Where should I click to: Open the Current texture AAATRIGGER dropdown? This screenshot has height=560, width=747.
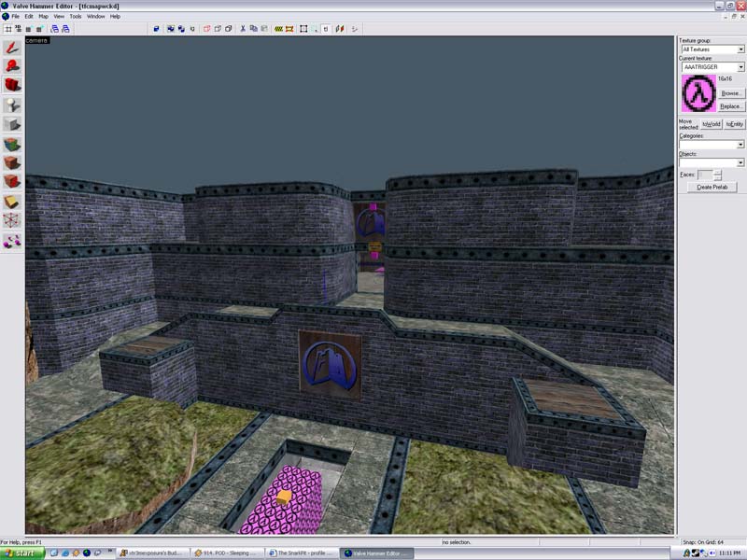[x=740, y=67]
